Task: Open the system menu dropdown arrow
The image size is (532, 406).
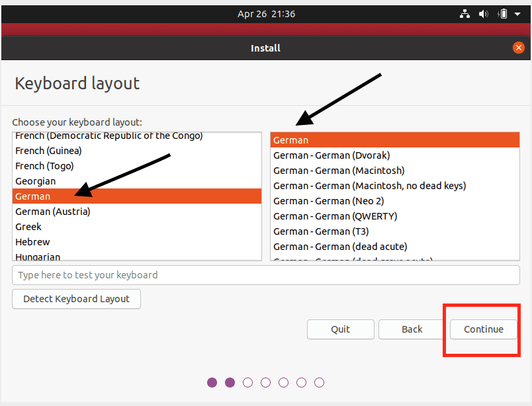Action: click(517, 14)
